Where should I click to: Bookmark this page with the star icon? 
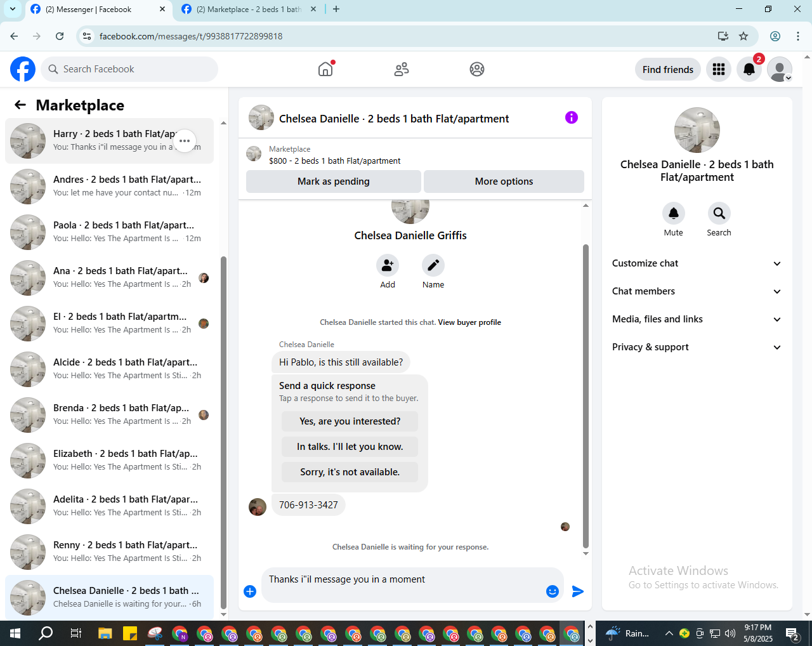tap(743, 36)
